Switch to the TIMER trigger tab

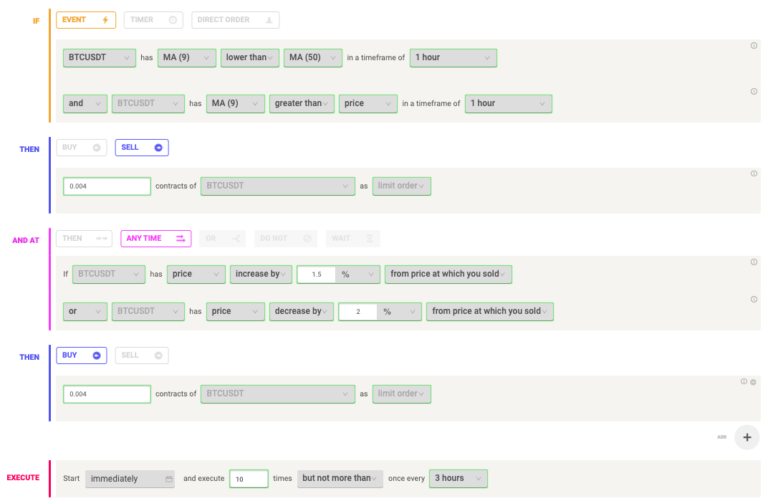click(153, 20)
